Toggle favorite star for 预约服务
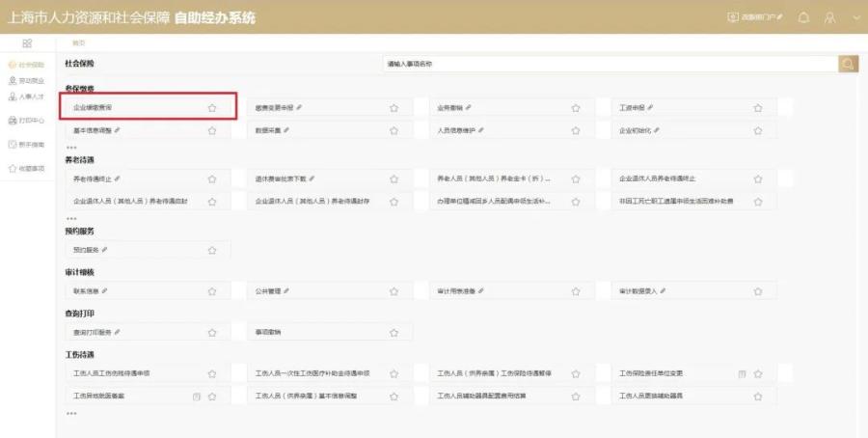Viewport: 868px width, 438px height. click(212, 250)
